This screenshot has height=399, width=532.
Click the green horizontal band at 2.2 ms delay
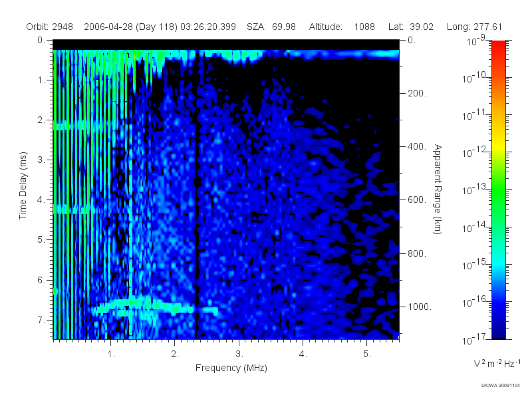coord(85,126)
